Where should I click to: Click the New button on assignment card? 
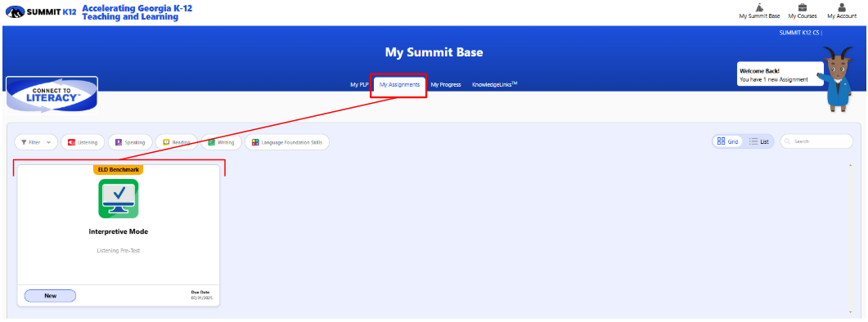51,296
